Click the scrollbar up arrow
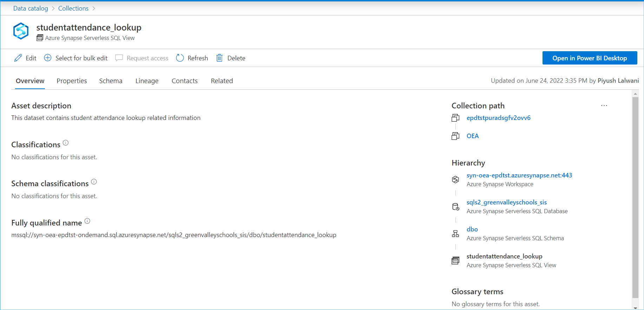This screenshot has height=310, width=644. pyautogui.click(x=635, y=94)
